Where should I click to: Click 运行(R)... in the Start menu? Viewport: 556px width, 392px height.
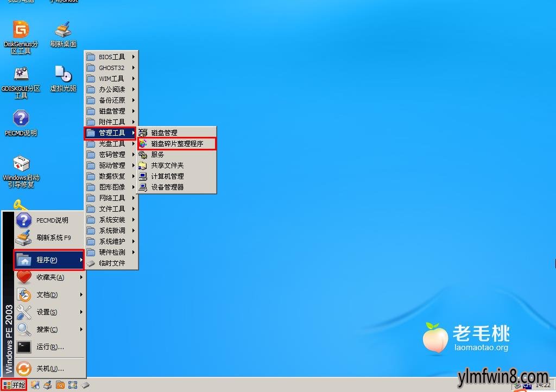pos(49,346)
